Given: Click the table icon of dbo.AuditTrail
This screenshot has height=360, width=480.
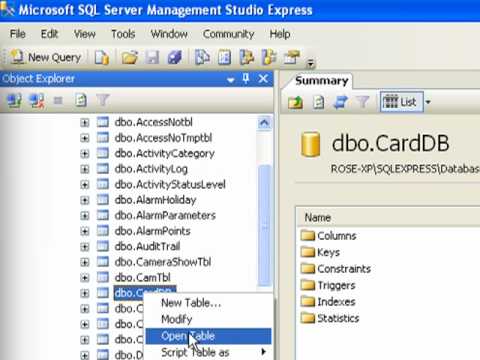Looking at the screenshot, I should [103, 246].
